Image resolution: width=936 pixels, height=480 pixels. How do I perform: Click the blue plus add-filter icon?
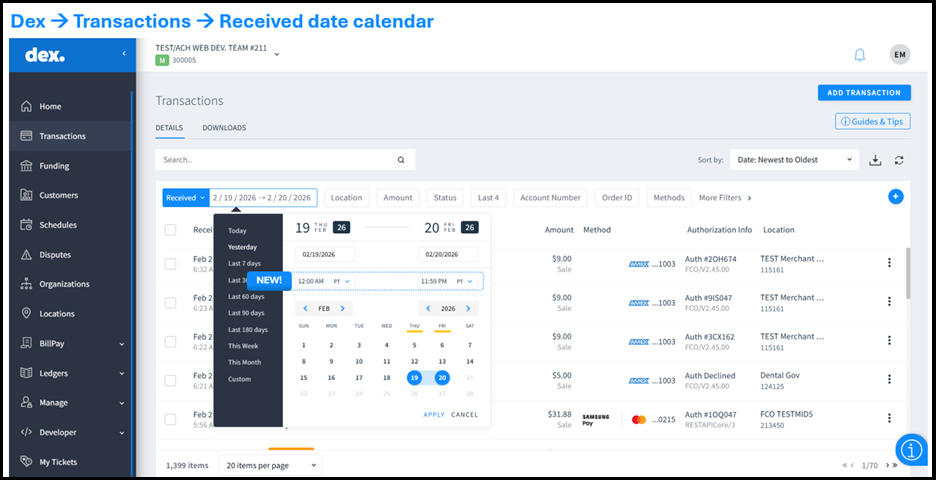coord(895,197)
